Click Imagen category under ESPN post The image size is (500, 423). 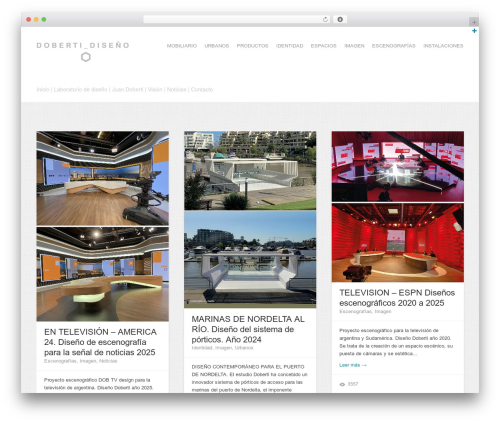[x=383, y=311]
